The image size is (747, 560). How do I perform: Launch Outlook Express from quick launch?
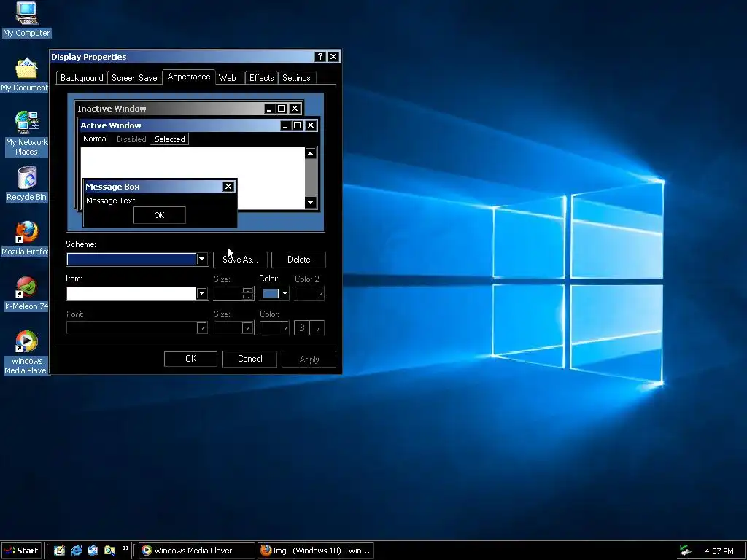point(93,551)
